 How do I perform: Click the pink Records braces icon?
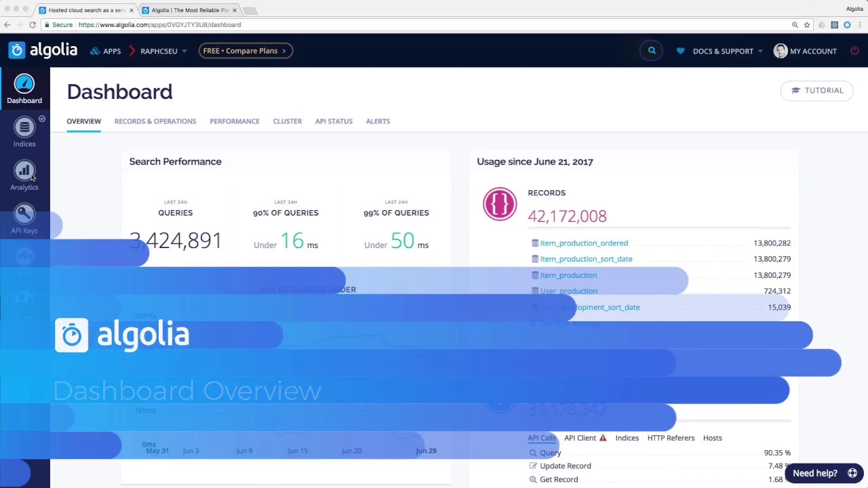(x=500, y=204)
